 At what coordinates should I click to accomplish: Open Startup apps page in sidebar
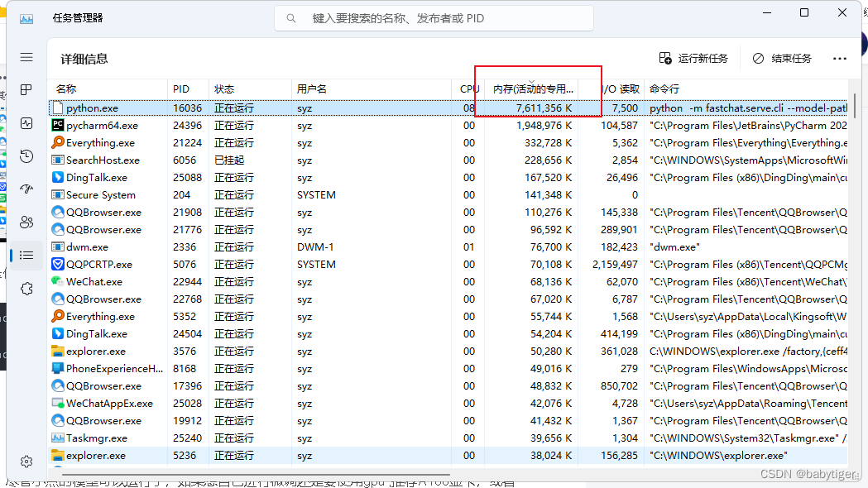(x=26, y=189)
